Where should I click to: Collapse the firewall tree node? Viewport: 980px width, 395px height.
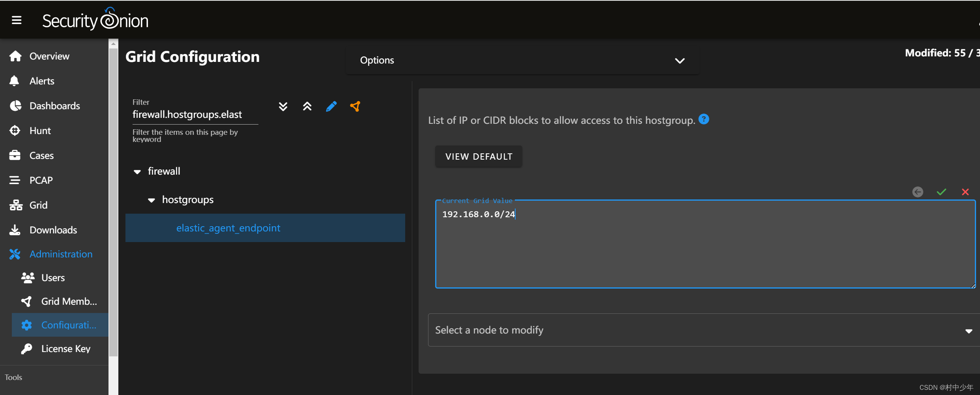pos(137,172)
